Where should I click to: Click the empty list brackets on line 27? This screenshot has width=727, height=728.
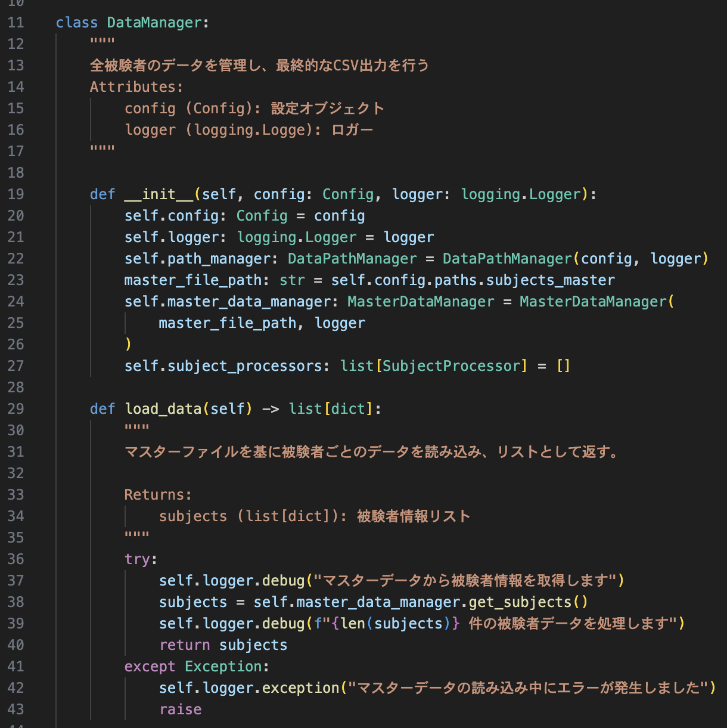[x=564, y=366]
